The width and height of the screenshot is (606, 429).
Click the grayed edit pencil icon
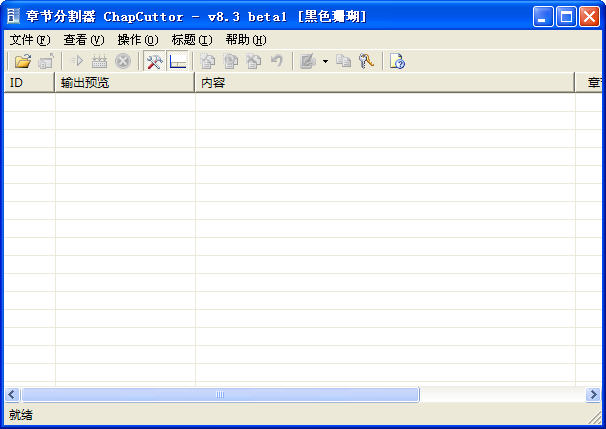[x=308, y=61]
